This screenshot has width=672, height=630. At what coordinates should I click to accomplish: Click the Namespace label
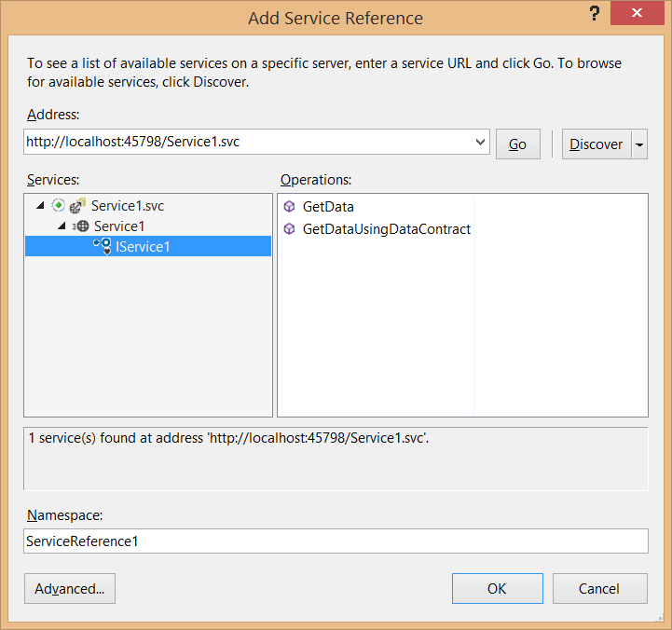click(64, 514)
